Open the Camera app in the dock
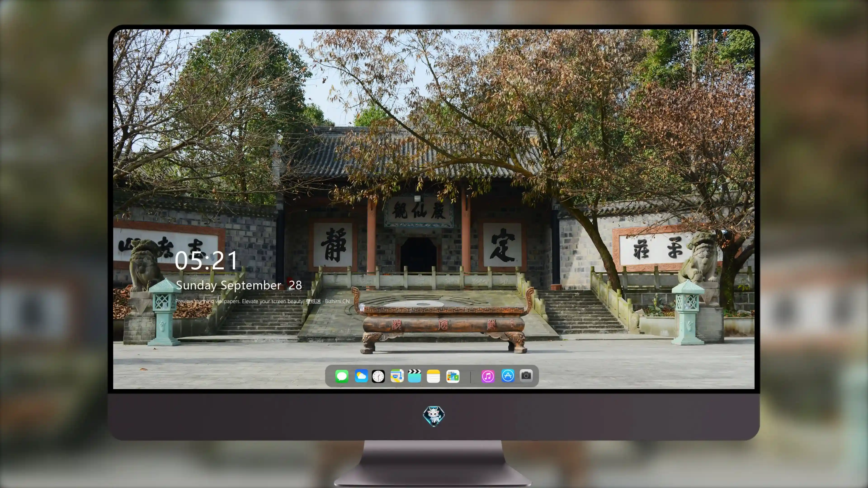The image size is (868, 488). point(526,375)
